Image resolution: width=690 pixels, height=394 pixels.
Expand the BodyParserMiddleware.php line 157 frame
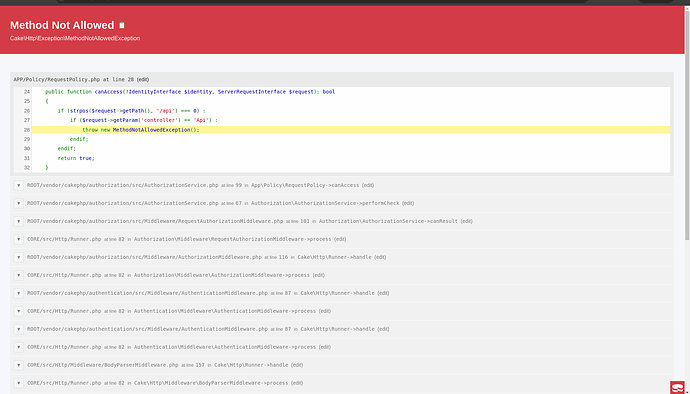pyautogui.click(x=18, y=365)
